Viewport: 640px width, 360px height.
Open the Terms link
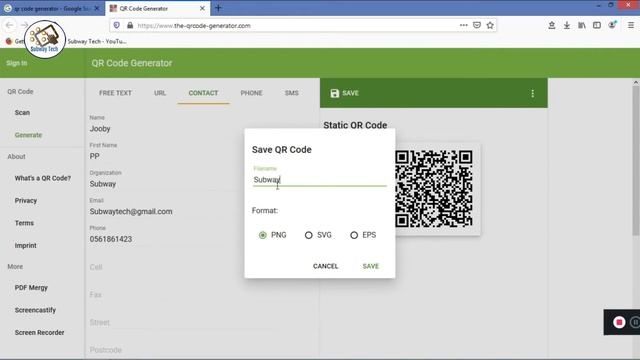click(x=24, y=223)
